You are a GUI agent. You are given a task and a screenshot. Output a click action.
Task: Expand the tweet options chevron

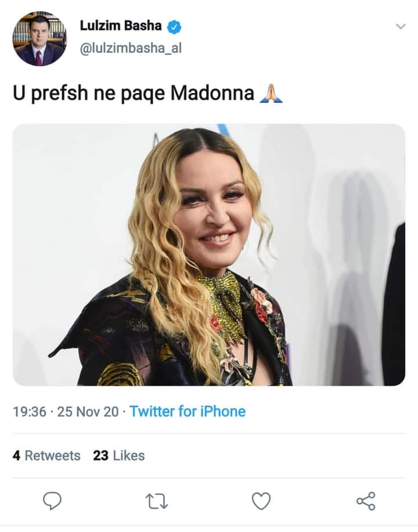[x=400, y=26]
